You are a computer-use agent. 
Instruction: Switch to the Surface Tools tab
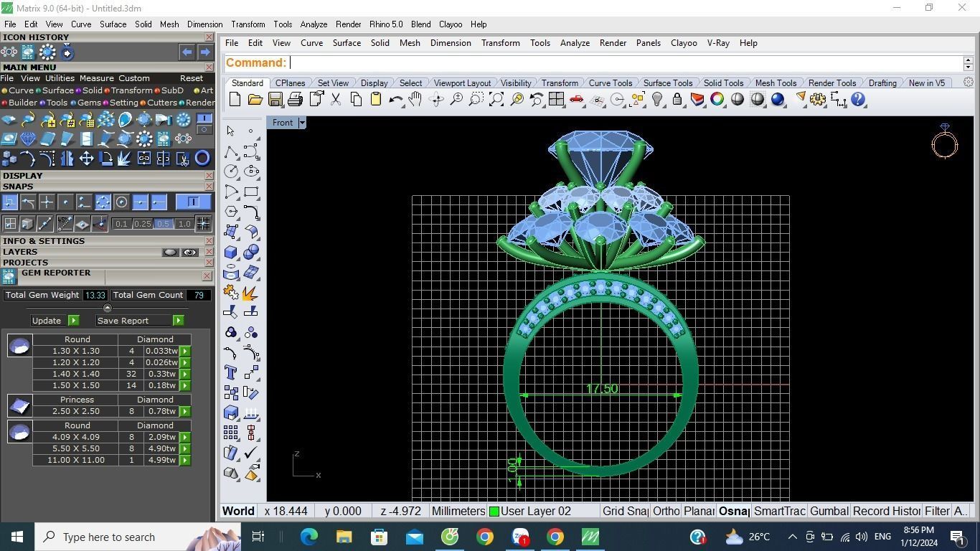[x=667, y=83]
